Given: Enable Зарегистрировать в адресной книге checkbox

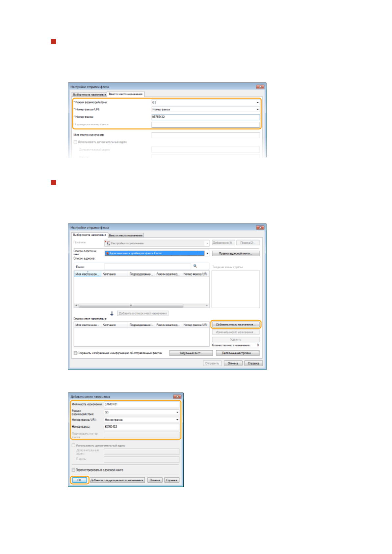Looking at the screenshot, I should (x=73, y=470).
